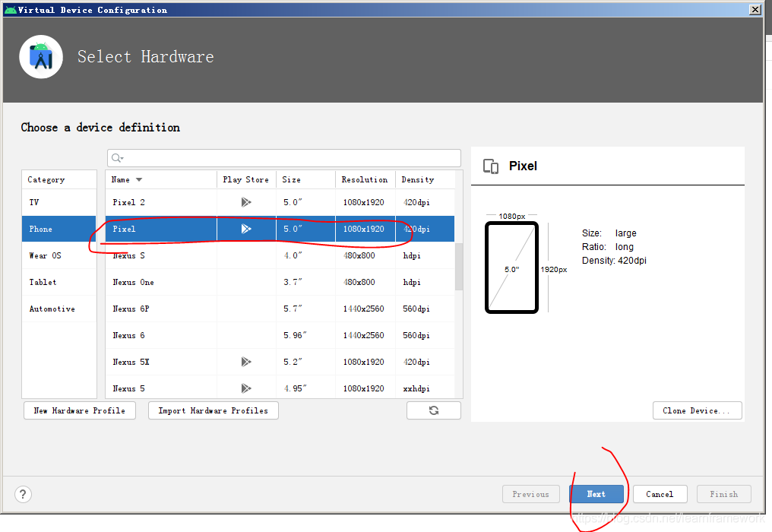Click the 5.96" size cell
The width and height of the screenshot is (772, 532).
click(294, 335)
